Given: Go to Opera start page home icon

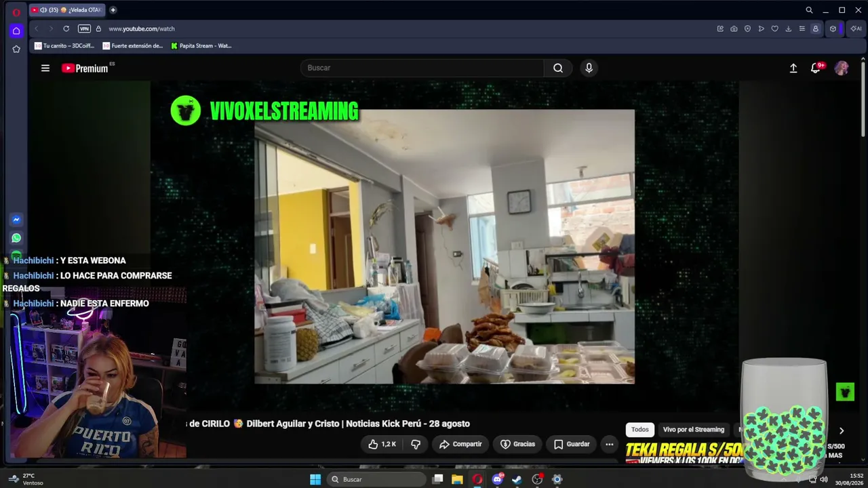Looking at the screenshot, I should [x=16, y=30].
